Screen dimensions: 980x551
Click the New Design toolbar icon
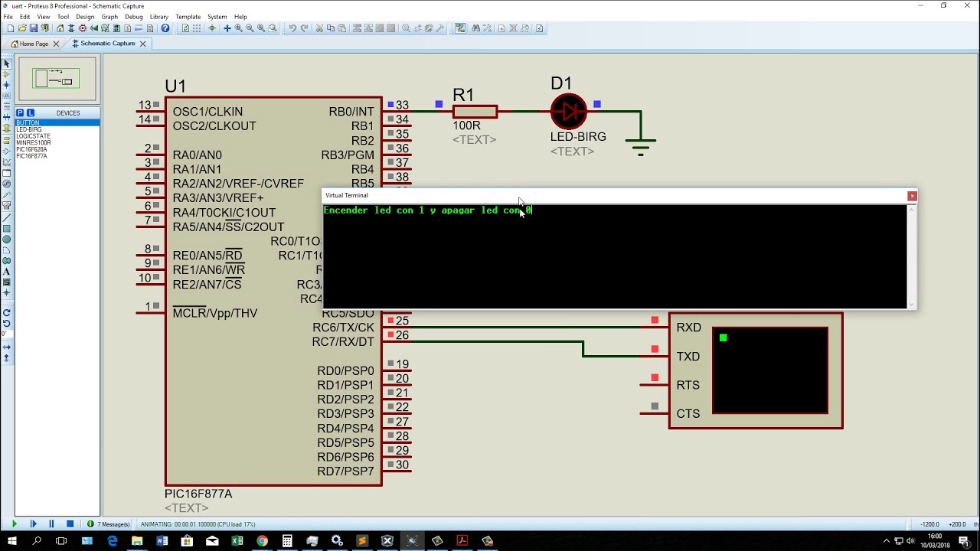click(10, 28)
